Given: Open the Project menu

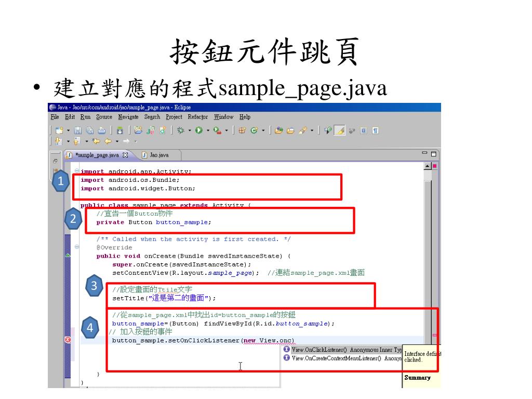Looking at the screenshot, I should pos(174,117).
